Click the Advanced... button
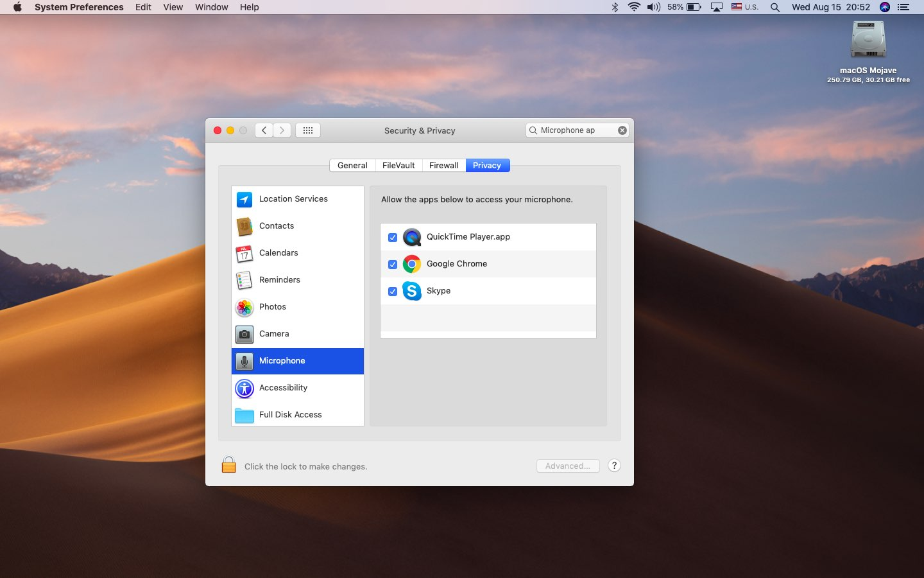The image size is (924, 578). coord(568,466)
